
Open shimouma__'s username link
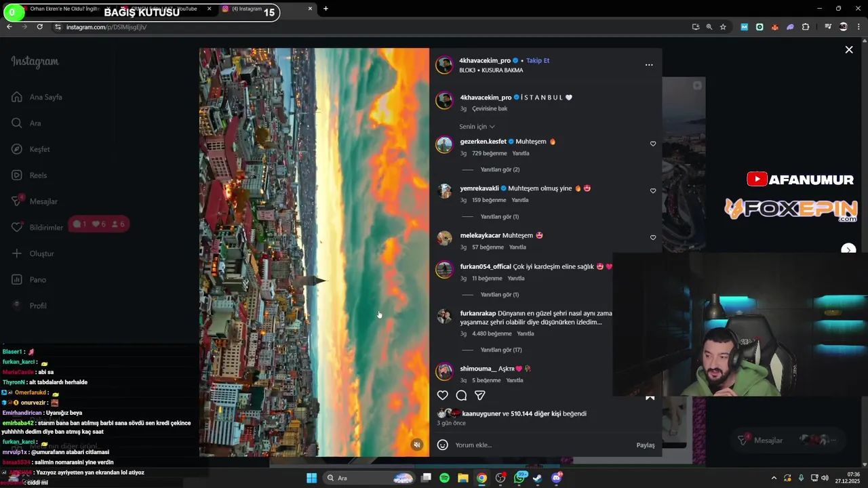[x=478, y=369]
